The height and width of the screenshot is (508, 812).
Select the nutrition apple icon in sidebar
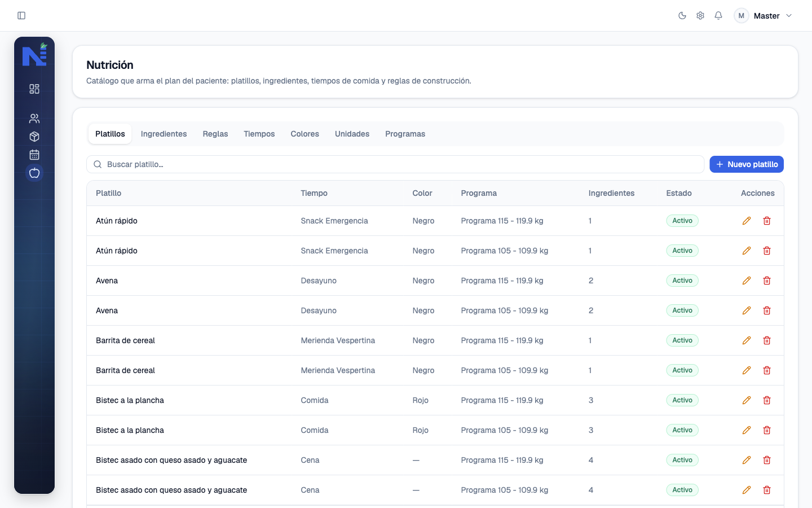34,173
